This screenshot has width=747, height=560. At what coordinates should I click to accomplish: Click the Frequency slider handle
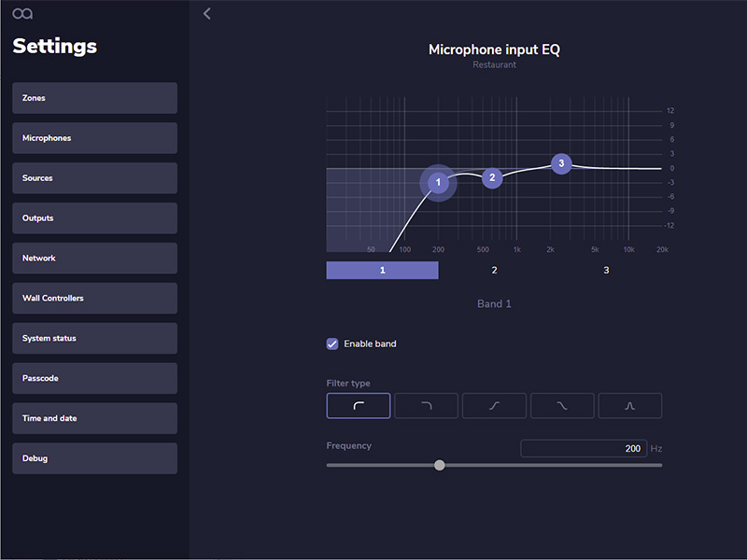(x=440, y=465)
